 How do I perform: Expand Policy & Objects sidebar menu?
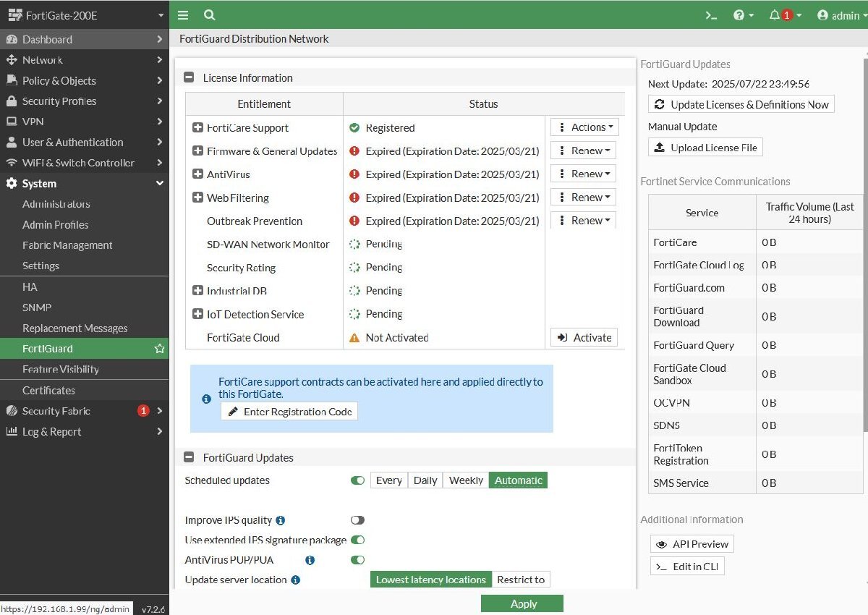coord(85,81)
